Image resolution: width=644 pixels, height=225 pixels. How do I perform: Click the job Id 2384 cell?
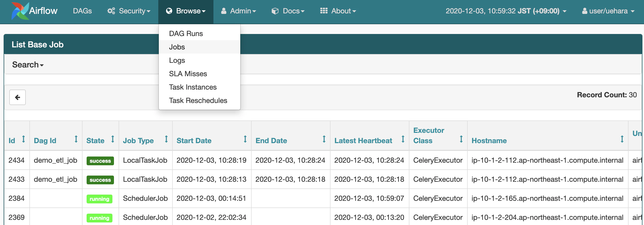point(16,198)
